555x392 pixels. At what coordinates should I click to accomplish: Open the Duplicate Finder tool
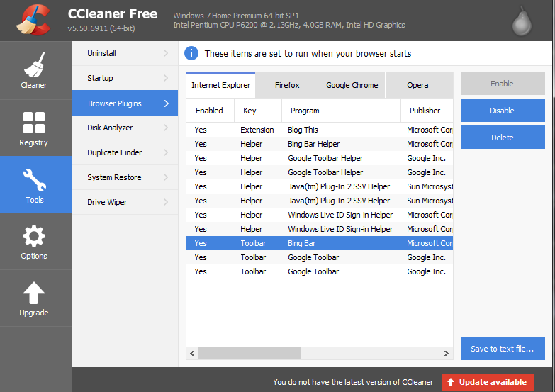click(125, 152)
